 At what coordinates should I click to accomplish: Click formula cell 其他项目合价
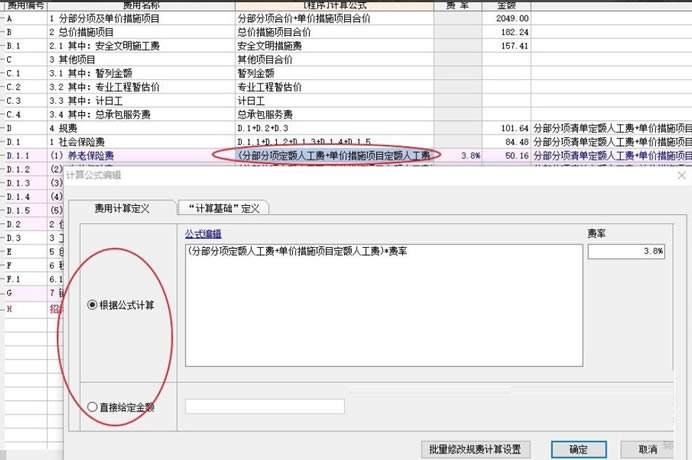point(334,60)
